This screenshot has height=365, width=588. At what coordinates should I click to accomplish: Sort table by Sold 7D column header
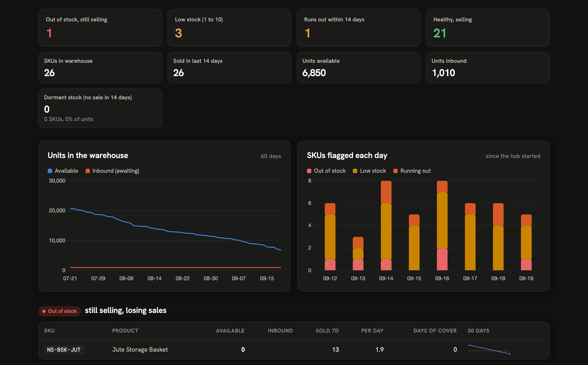[x=327, y=331]
